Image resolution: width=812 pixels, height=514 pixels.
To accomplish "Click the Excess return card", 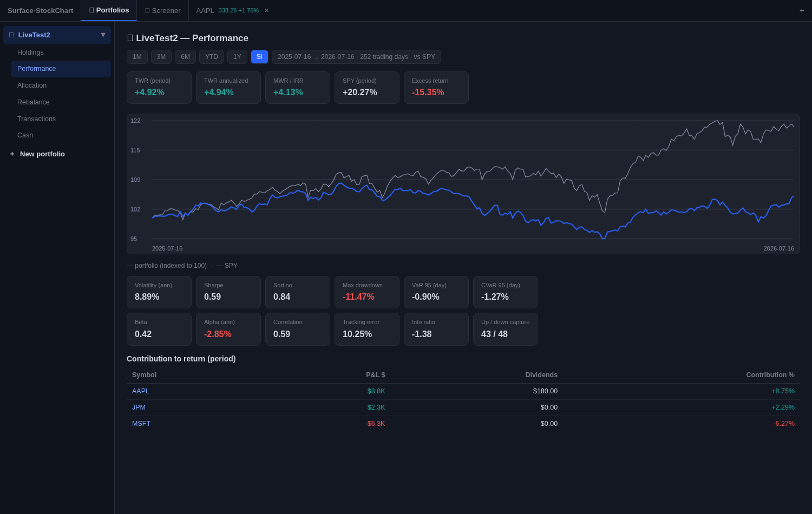I will click(x=436, y=88).
